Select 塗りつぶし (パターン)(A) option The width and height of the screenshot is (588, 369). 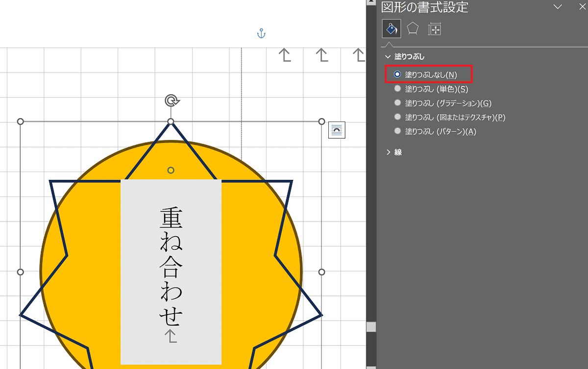pyautogui.click(x=435, y=131)
